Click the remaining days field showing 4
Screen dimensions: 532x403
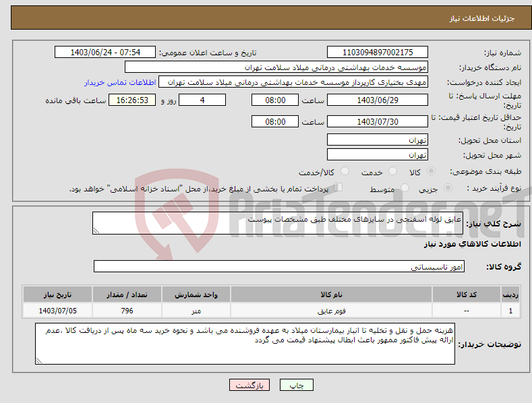(x=202, y=100)
